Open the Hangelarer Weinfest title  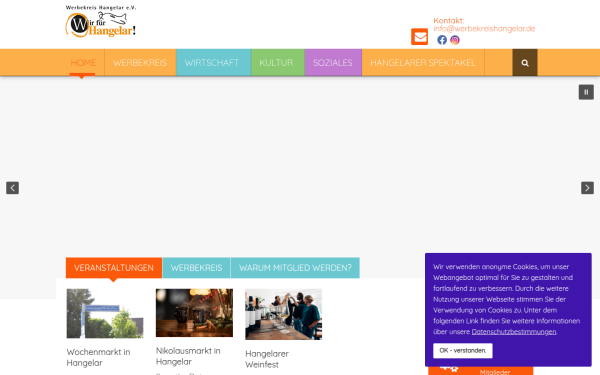pyautogui.click(x=267, y=359)
